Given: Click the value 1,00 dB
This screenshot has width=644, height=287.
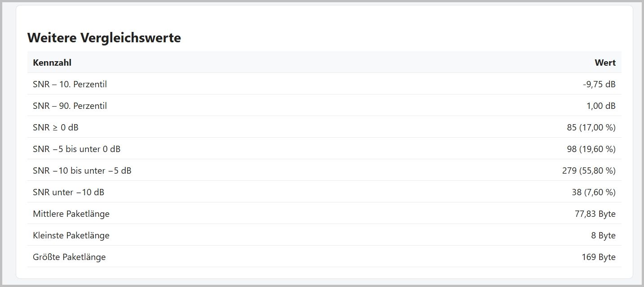Looking at the screenshot, I should pos(601,106).
